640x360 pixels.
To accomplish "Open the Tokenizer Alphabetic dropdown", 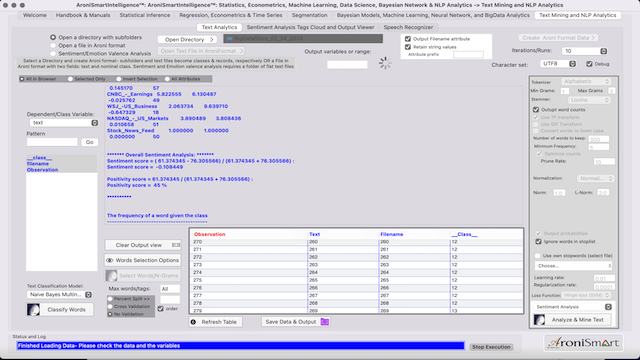I will pyautogui.click(x=586, y=82).
